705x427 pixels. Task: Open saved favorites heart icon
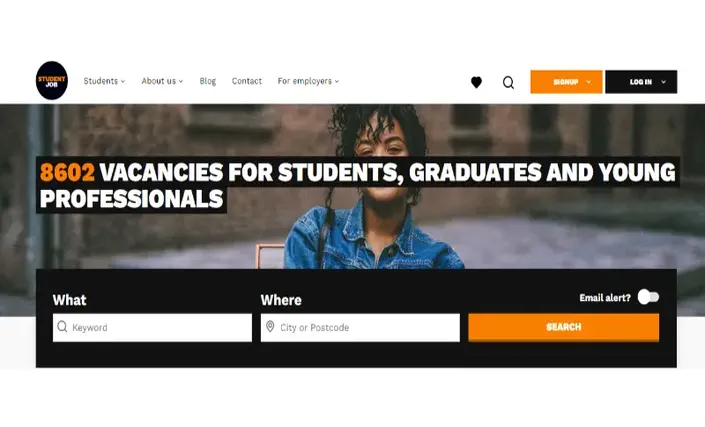tap(476, 82)
